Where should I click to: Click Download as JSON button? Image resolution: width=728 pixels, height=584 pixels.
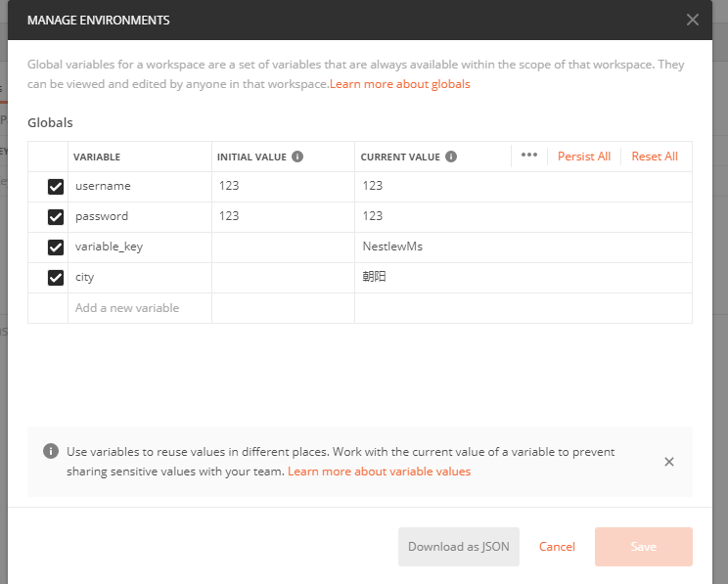click(459, 547)
